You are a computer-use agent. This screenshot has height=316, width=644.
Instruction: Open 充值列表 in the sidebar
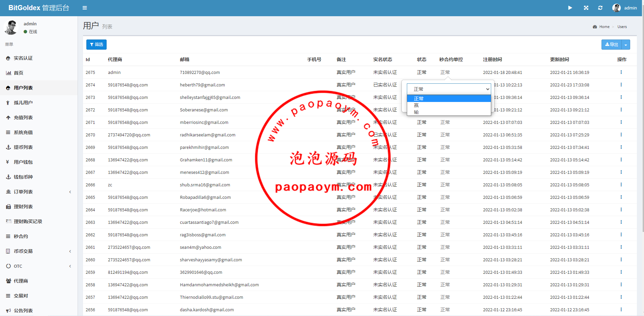tap(23, 117)
